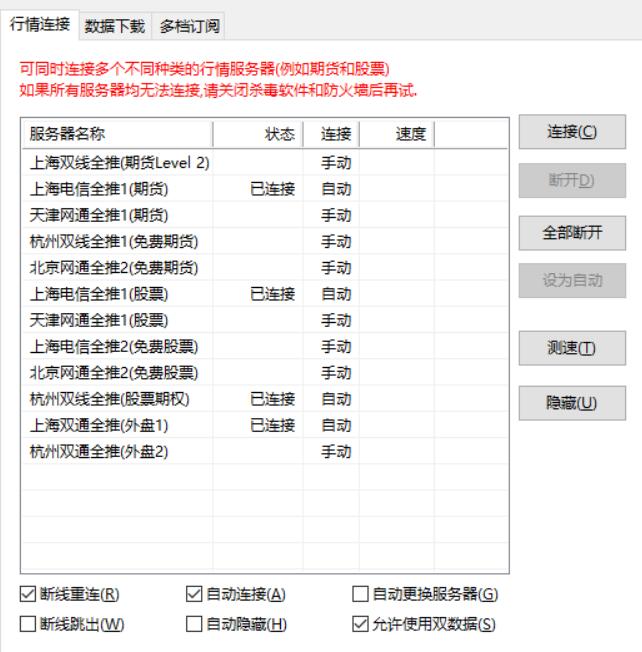Click 自动 in the 上海双通全推(外盘1) row

point(336,425)
